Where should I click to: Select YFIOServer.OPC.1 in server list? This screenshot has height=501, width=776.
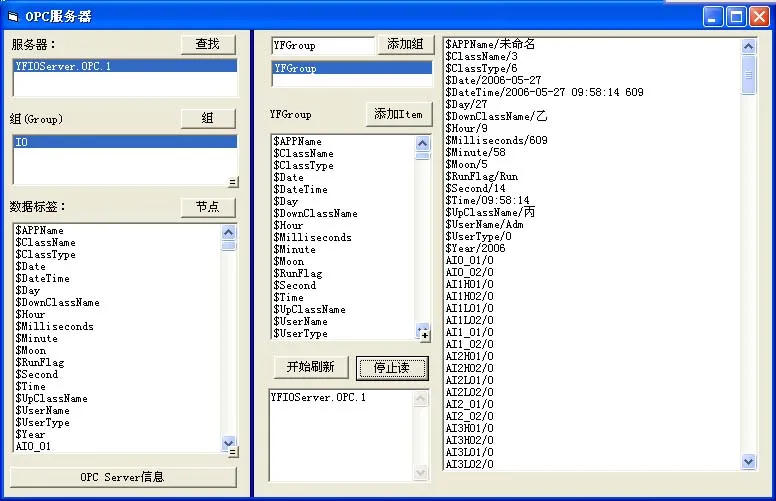pos(125,66)
